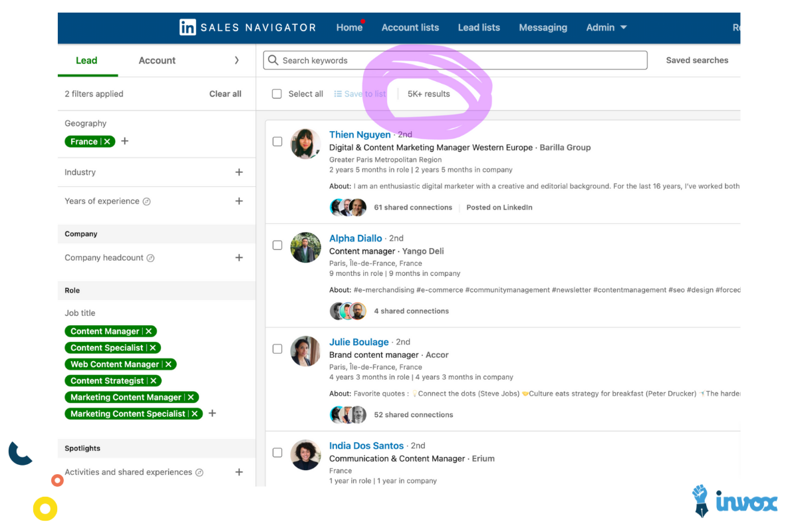Expand filter tabs with the chevron arrow

(x=237, y=61)
